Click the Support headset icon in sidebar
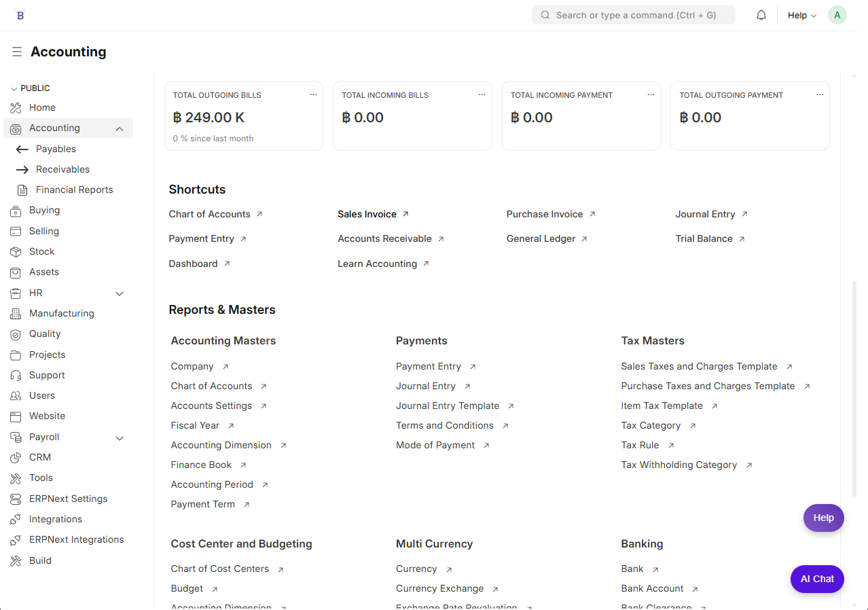 [16, 376]
